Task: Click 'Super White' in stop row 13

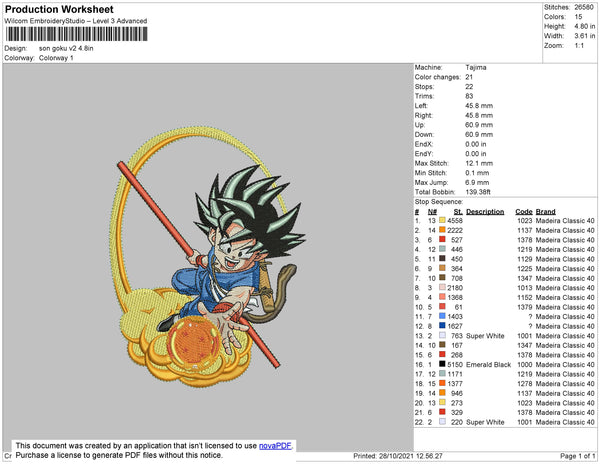Action: [x=485, y=336]
